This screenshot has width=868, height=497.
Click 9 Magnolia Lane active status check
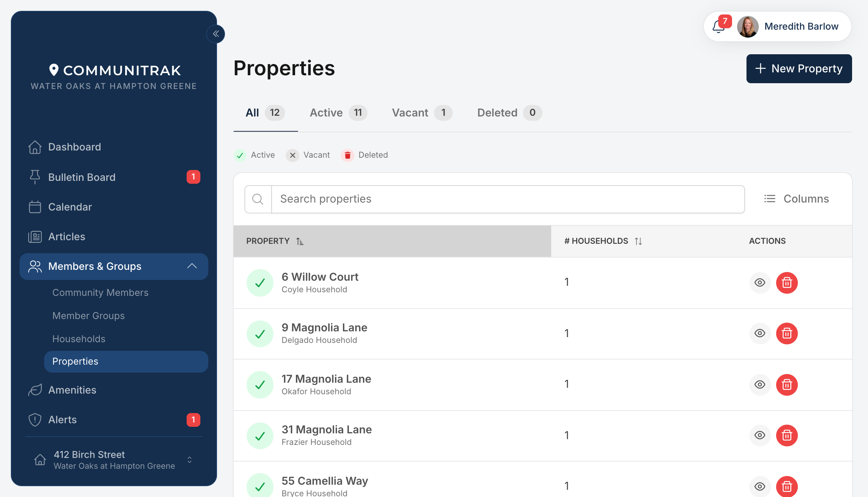click(260, 334)
